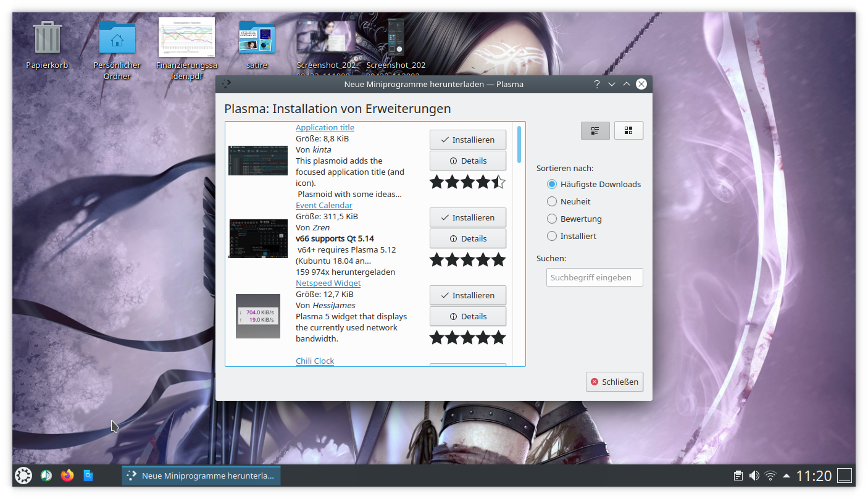Open the Application title link
This screenshot has height=499, width=868.
[x=325, y=127]
